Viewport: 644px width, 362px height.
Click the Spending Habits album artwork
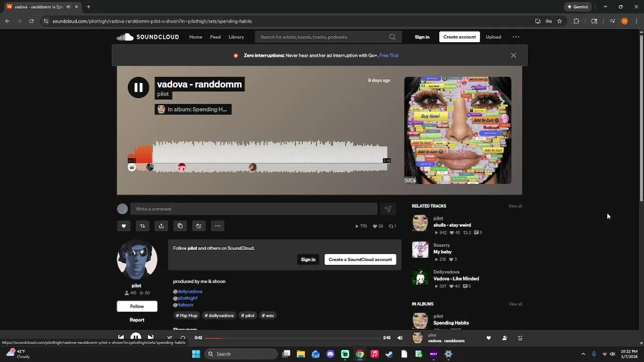click(457, 130)
